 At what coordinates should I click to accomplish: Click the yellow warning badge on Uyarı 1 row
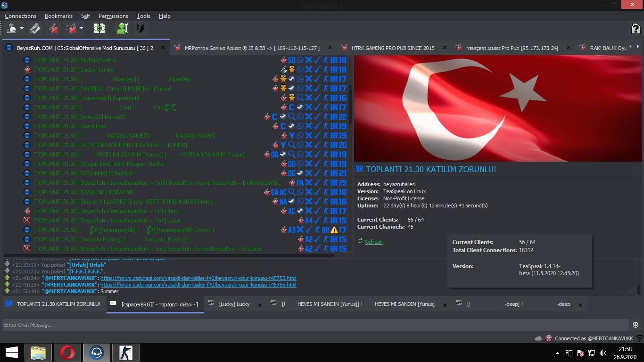tap(334, 230)
